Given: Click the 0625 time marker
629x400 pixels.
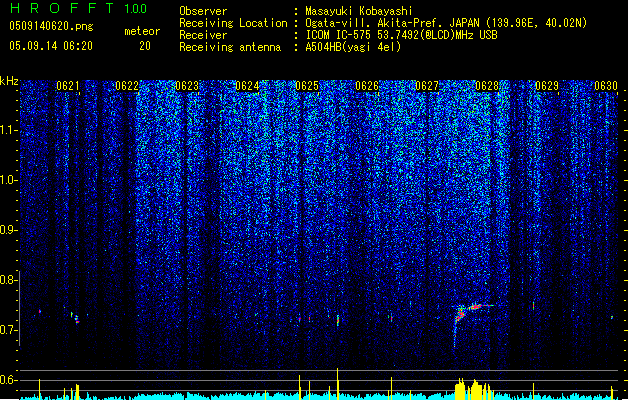Looking at the screenshot, I should pos(307,86).
